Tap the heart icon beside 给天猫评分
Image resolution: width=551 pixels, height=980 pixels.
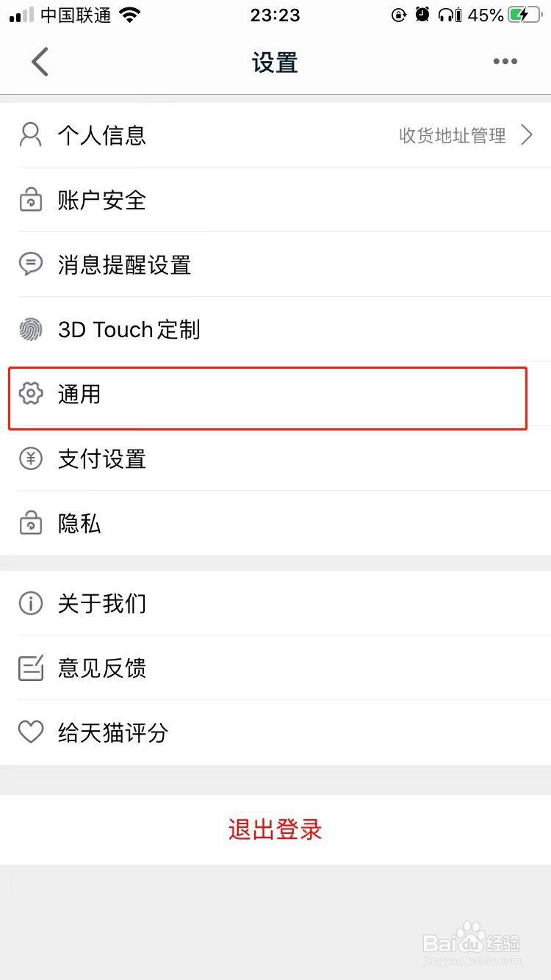tap(30, 732)
